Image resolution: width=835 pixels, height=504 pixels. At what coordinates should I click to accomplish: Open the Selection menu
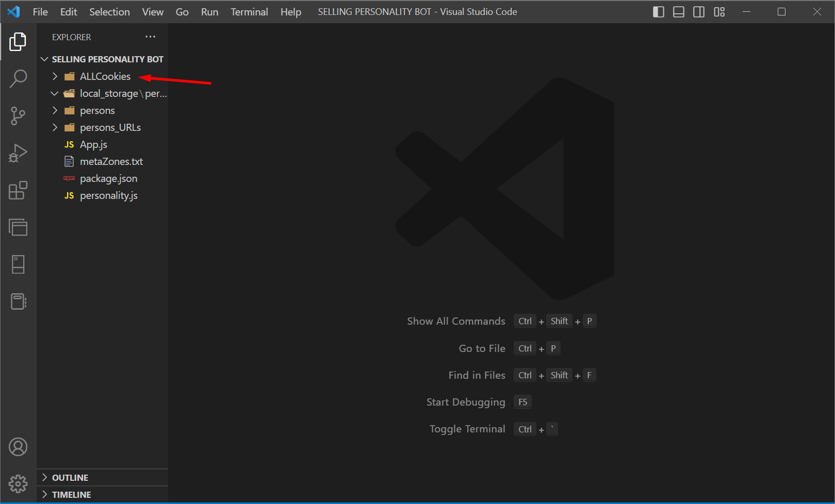109,12
